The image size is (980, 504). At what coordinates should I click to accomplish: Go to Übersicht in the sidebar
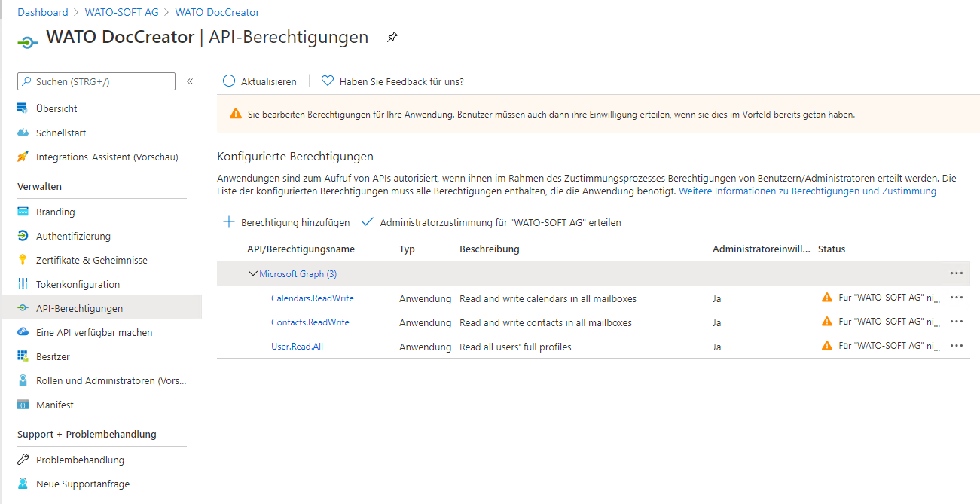tap(56, 108)
